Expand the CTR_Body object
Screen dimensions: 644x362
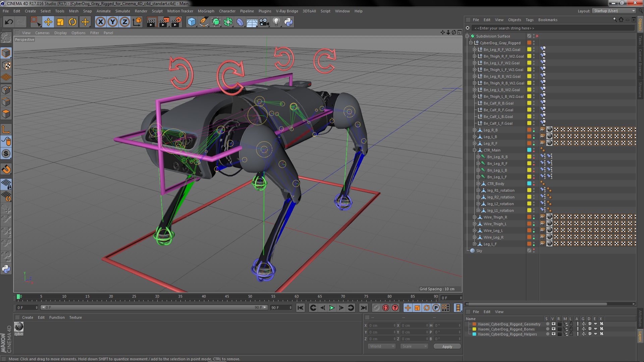pyautogui.click(x=478, y=184)
